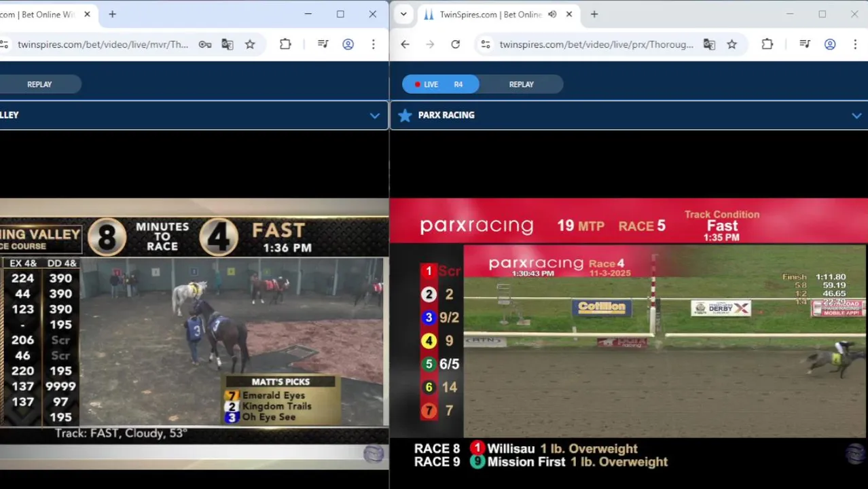The image size is (868, 489).
Task: Open media controls icon in right window toolbar
Action: pyautogui.click(x=805, y=44)
